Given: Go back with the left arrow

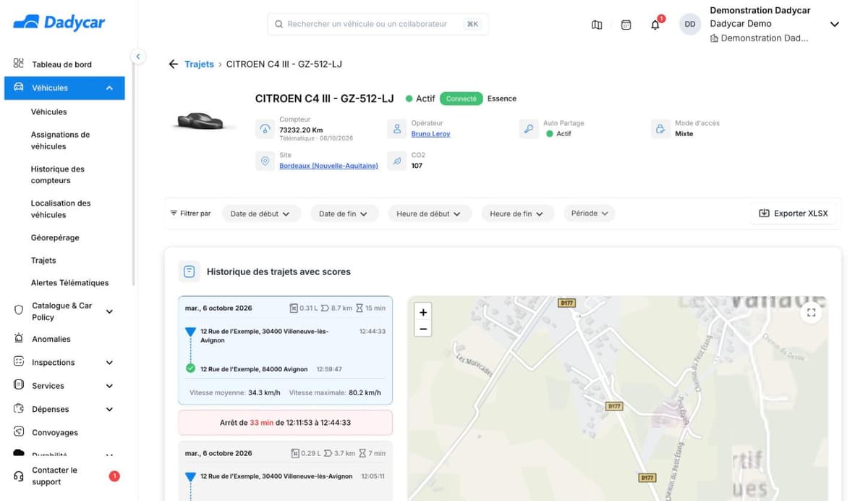Looking at the screenshot, I should (173, 64).
